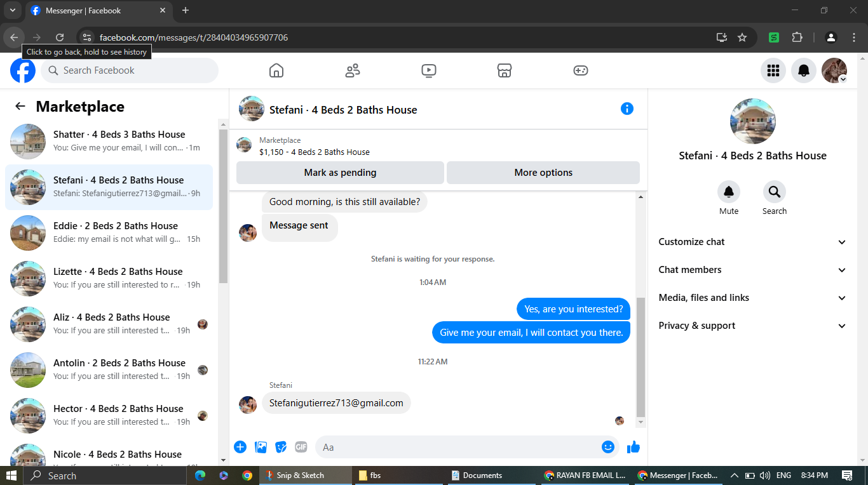Open Lizette 4 Beds 2 Baths House chat
This screenshot has width=868, height=485.
(109, 279)
